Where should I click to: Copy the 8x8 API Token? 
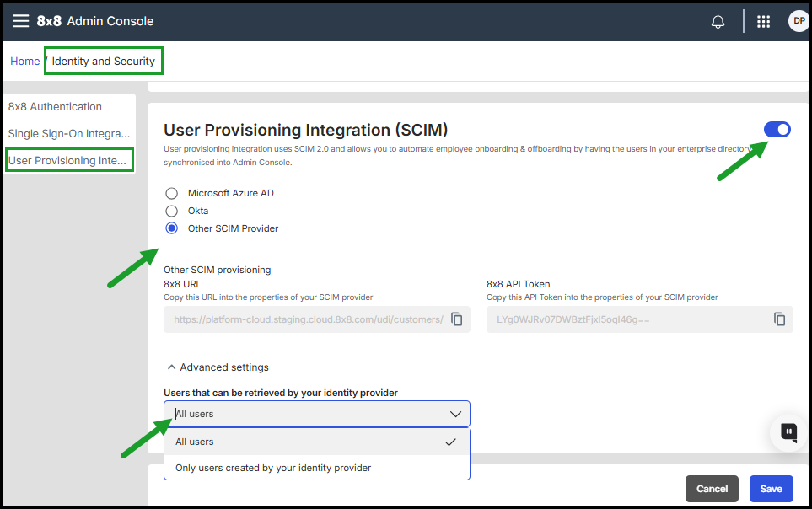click(x=779, y=319)
